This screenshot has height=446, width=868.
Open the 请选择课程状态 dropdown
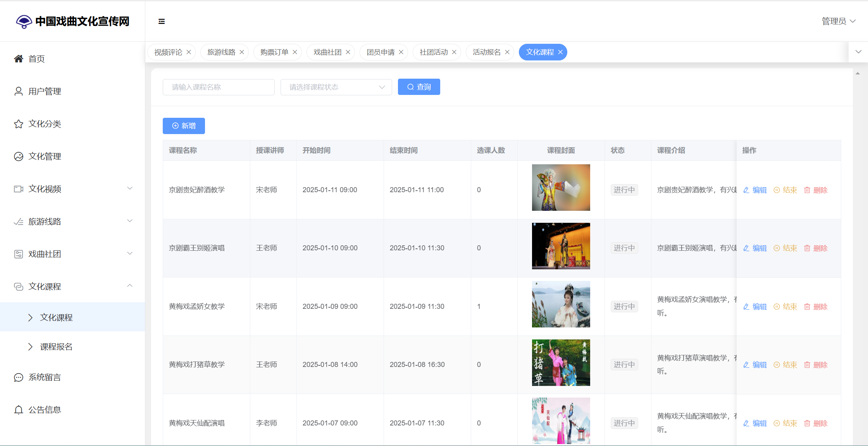pos(336,87)
